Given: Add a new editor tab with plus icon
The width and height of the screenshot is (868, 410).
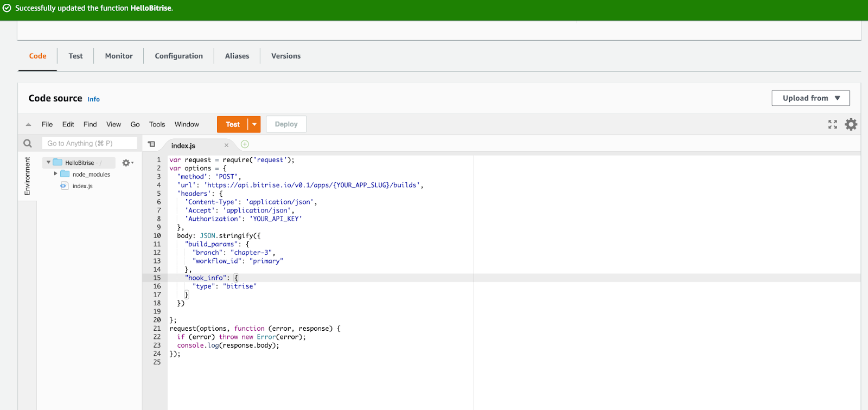Looking at the screenshot, I should (245, 144).
